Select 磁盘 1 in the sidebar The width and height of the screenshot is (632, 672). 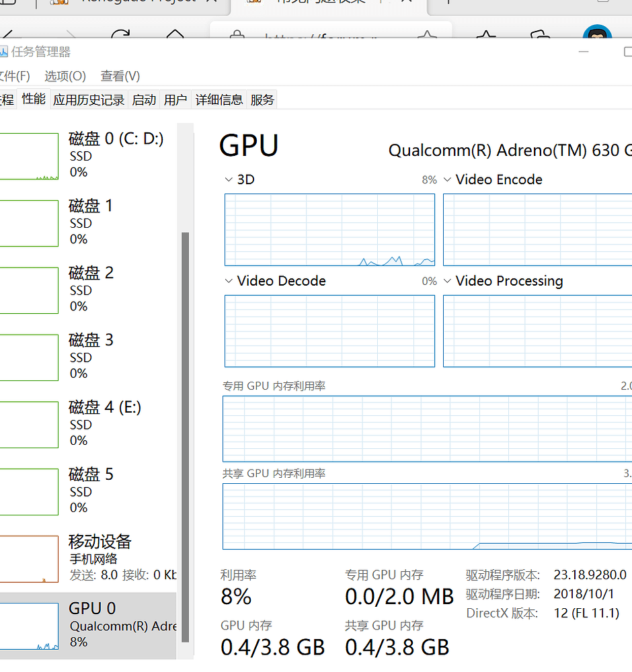88,223
